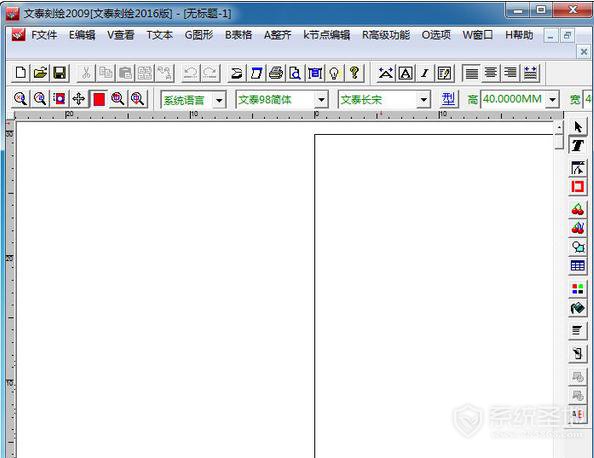Toggle the red full-page view button
Viewport: 594px width, 458px height.
coord(99,99)
